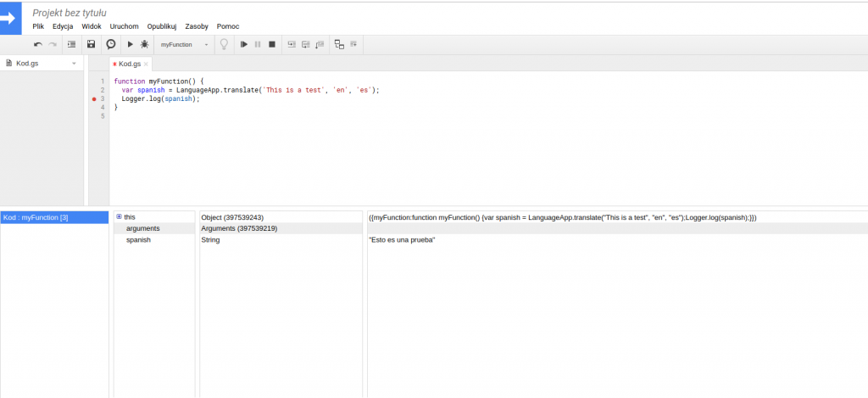
Task: Open the Kod.gs file options arrow
Action: [75, 63]
